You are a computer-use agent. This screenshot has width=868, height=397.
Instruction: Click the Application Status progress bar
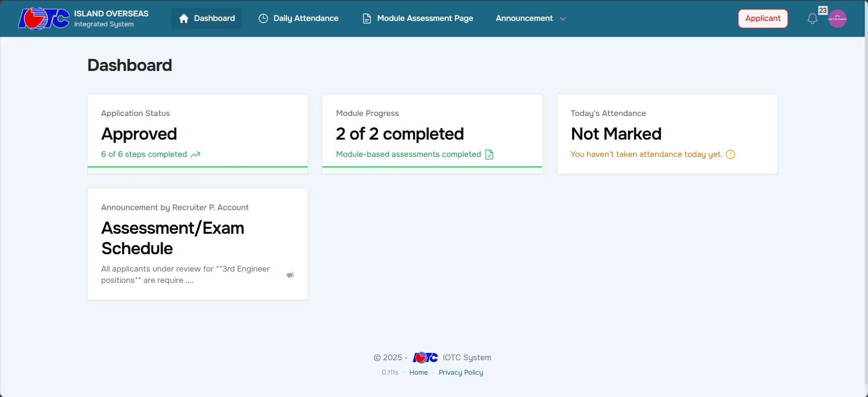[x=198, y=167]
